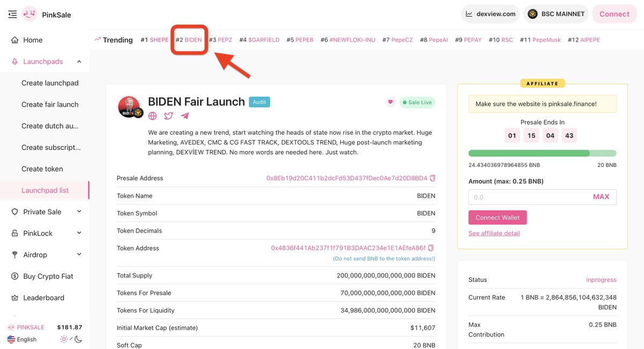
Task: Copy the Presale Address using the copy icon
Action: [x=432, y=178]
